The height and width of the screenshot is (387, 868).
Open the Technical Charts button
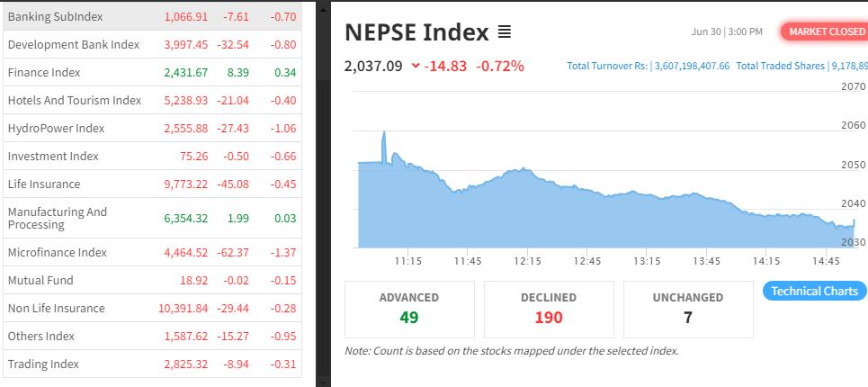tap(814, 291)
